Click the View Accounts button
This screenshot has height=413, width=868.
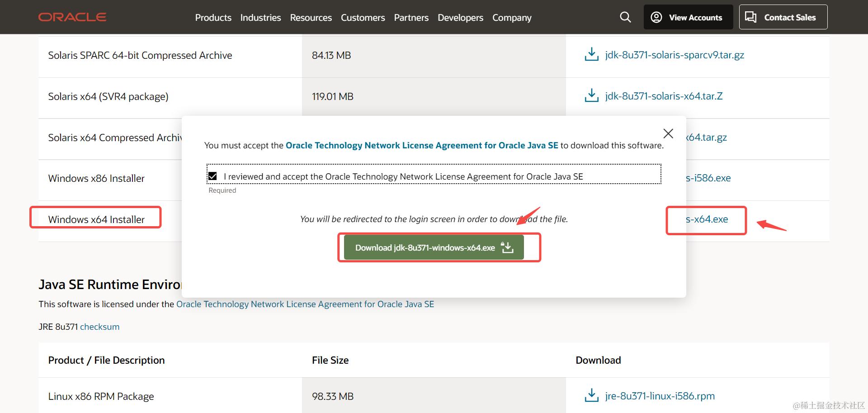(x=688, y=17)
